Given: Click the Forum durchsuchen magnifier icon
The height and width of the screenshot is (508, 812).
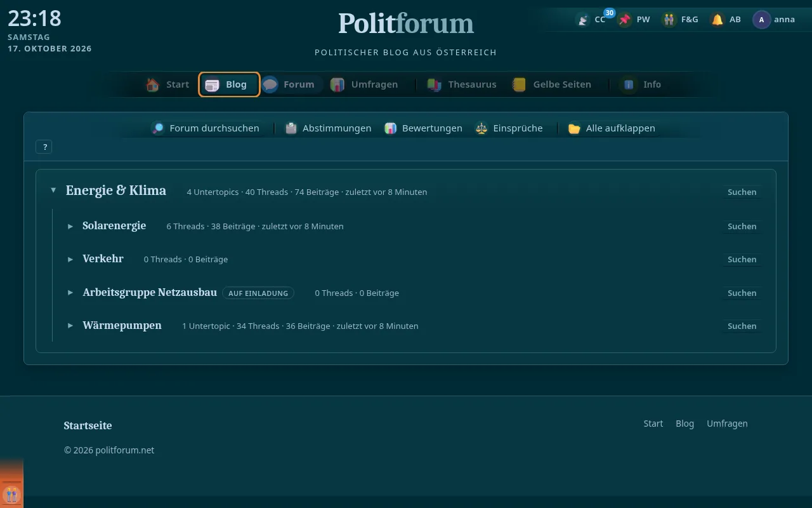Looking at the screenshot, I should (x=158, y=128).
